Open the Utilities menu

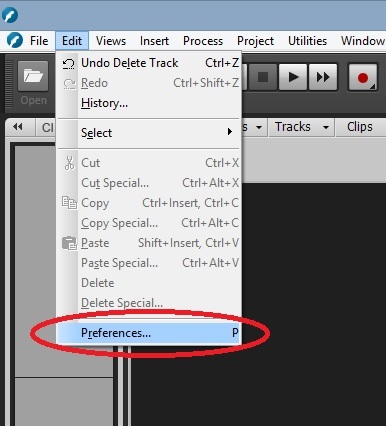[x=307, y=41]
